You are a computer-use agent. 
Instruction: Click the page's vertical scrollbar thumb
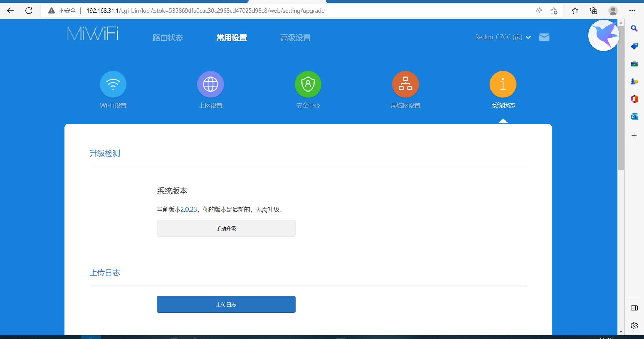(x=621, y=98)
